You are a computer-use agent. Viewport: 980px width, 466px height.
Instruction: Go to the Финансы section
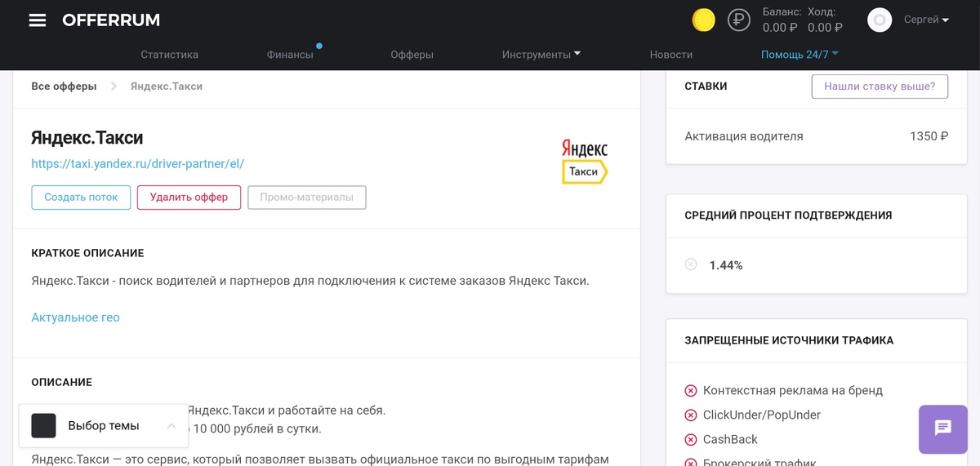290,55
